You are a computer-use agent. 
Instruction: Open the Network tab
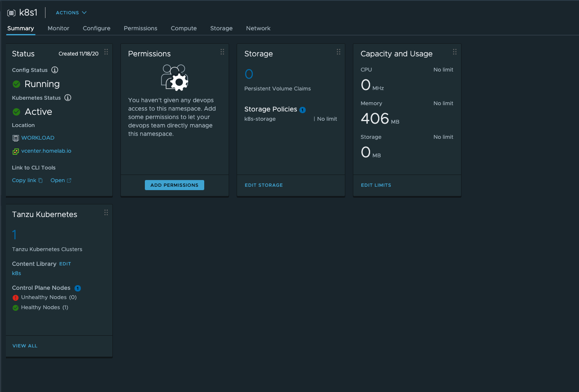coord(258,28)
